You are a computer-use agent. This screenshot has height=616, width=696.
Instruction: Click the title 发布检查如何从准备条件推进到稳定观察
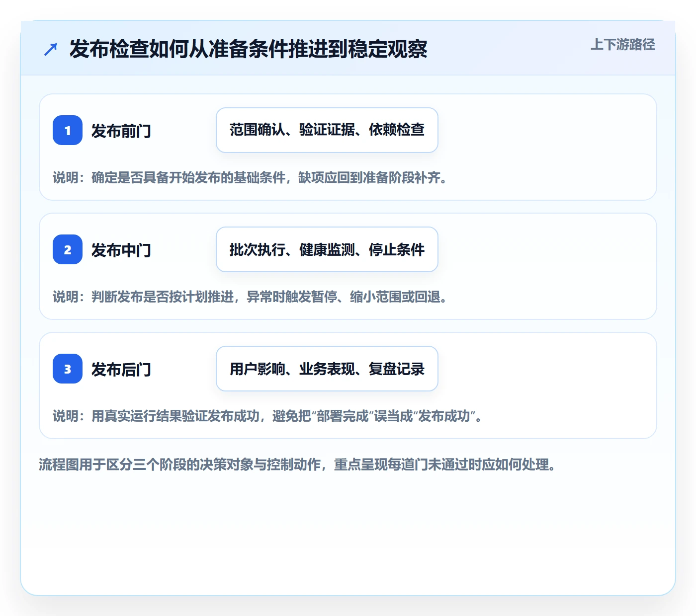[x=249, y=49]
